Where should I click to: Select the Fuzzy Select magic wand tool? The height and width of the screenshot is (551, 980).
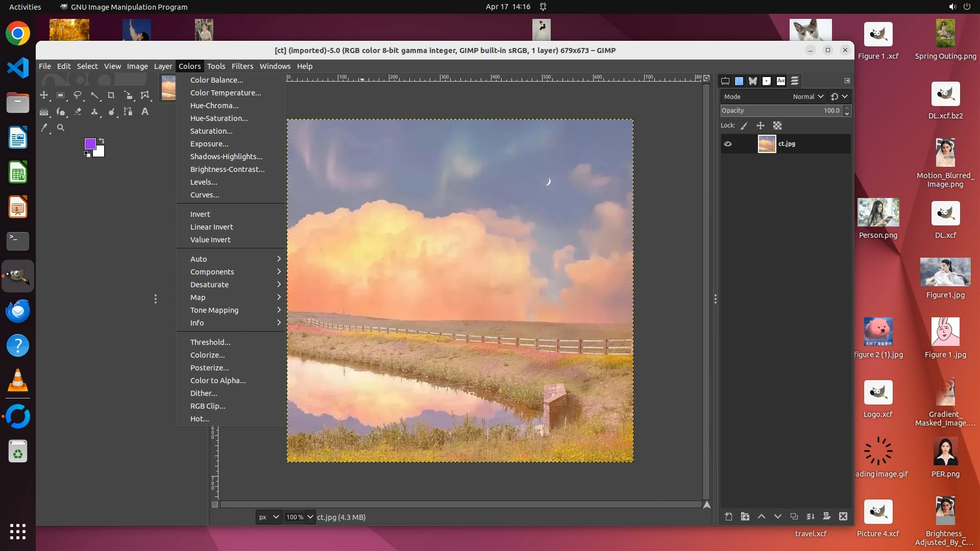[x=94, y=95]
